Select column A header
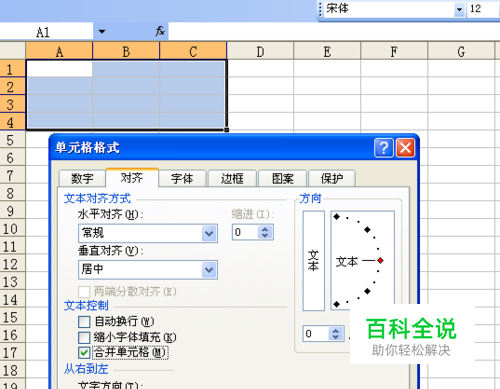Screen dimensions: 500x389 tap(59, 51)
